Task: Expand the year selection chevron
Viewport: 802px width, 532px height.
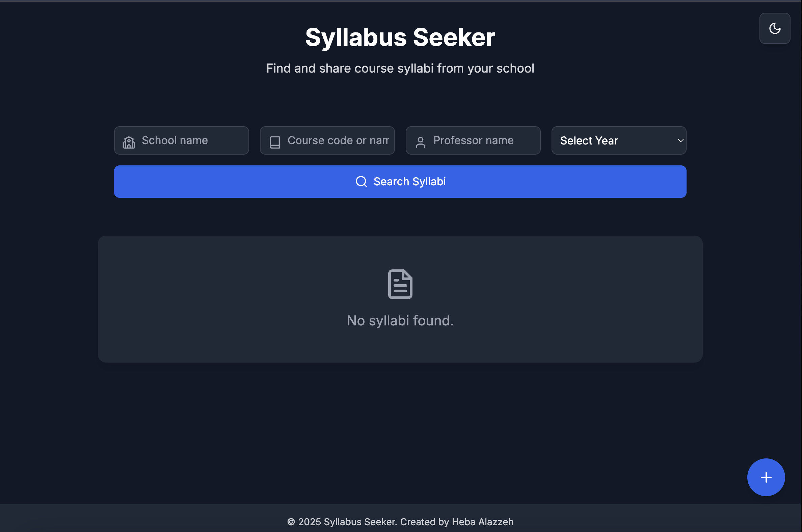Action: (680, 140)
